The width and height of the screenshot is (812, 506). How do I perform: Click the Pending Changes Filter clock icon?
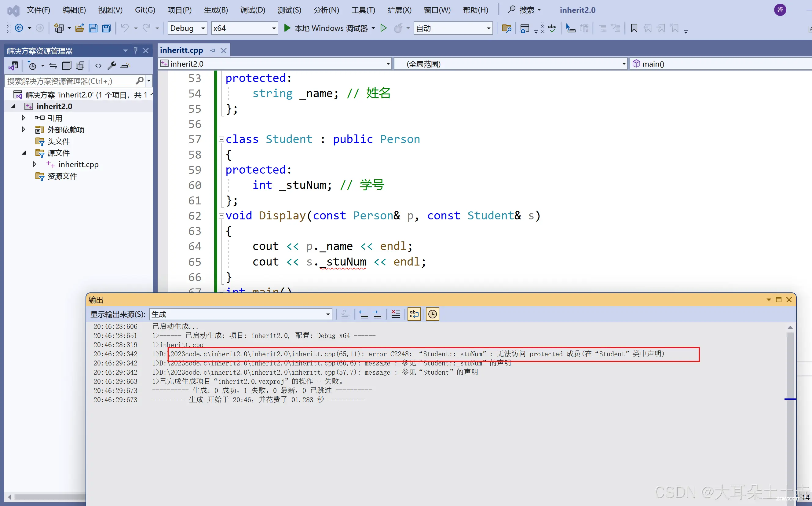[32, 66]
